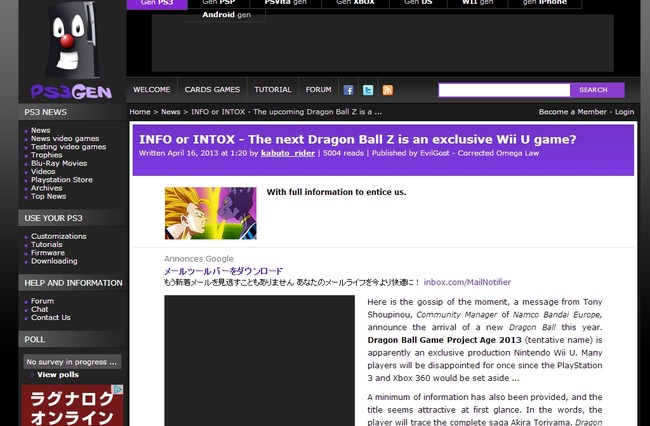650x426 pixels.
Task: Switch to the Gen XBOX tab
Action: (355, 3)
